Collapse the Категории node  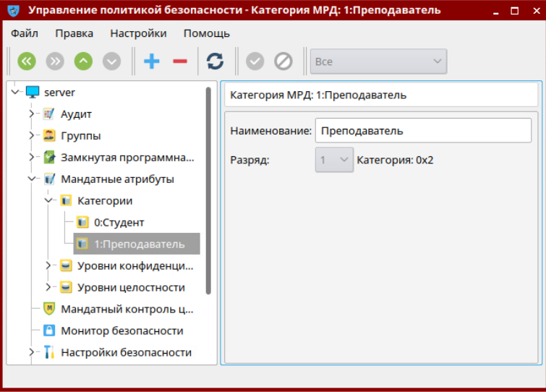click(x=48, y=200)
